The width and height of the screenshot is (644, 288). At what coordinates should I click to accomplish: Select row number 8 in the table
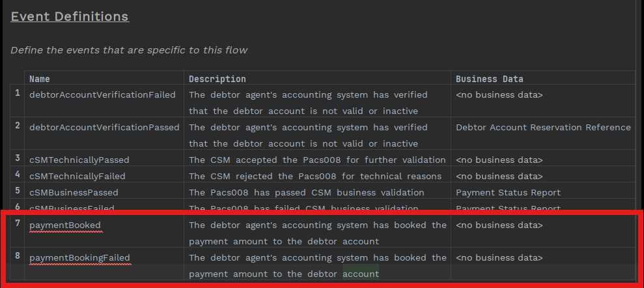(18, 257)
